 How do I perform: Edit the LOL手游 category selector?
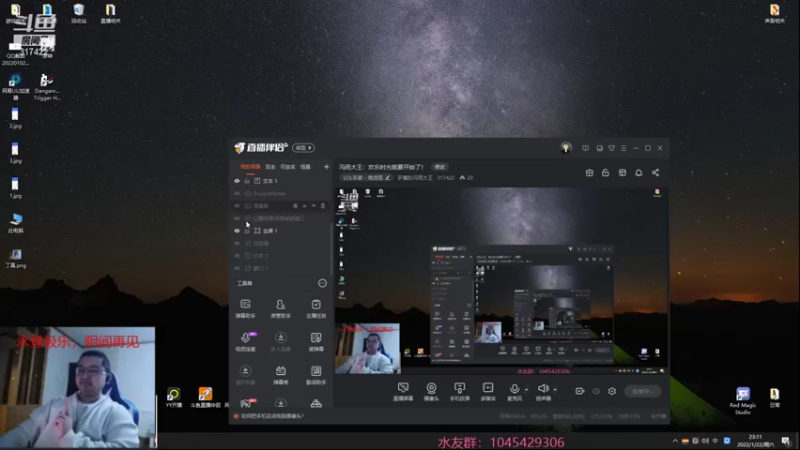click(366, 178)
